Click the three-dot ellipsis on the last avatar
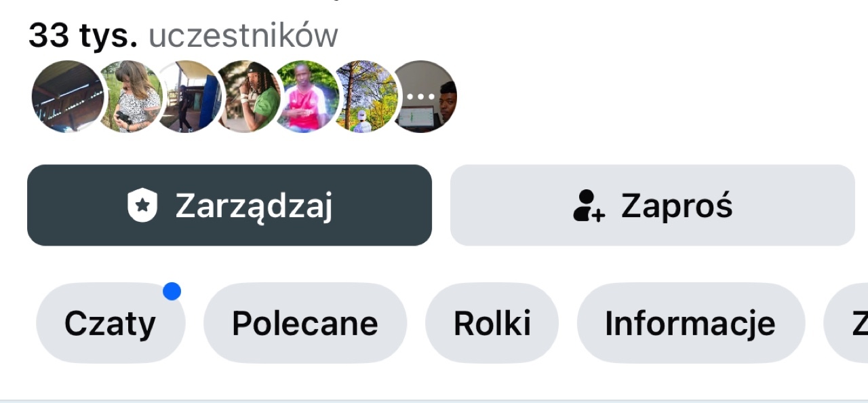868x403 pixels. click(420, 96)
